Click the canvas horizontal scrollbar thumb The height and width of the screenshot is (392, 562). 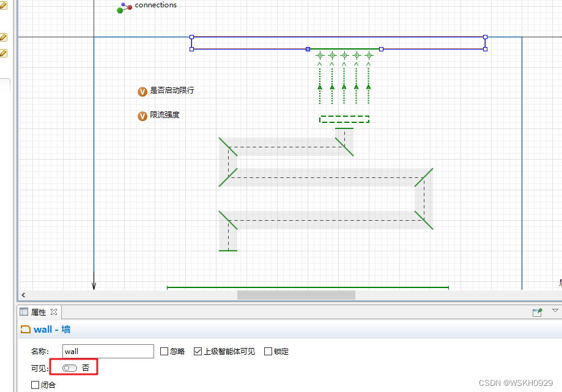(296, 295)
